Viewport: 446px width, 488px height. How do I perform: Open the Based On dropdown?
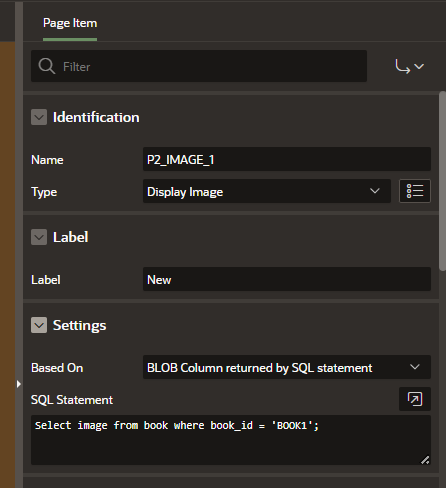click(x=287, y=367)
